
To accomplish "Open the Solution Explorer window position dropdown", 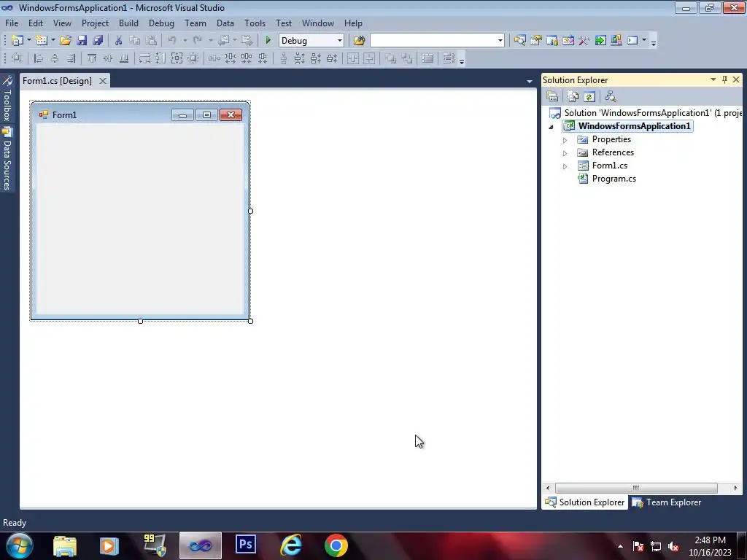I will click(713, 79).
